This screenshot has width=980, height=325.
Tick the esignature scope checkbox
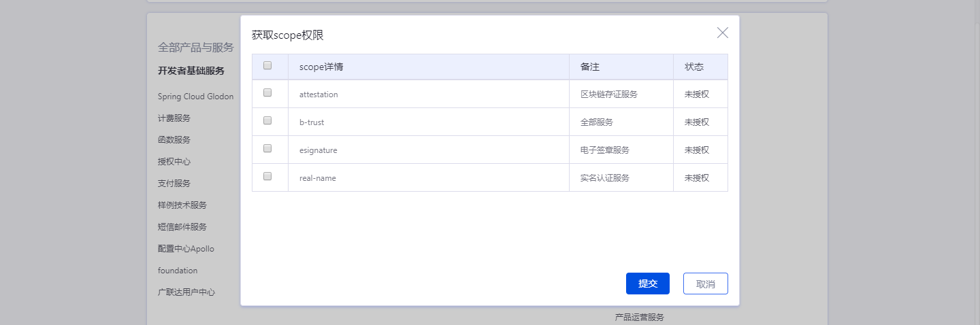tap(267, 149)
